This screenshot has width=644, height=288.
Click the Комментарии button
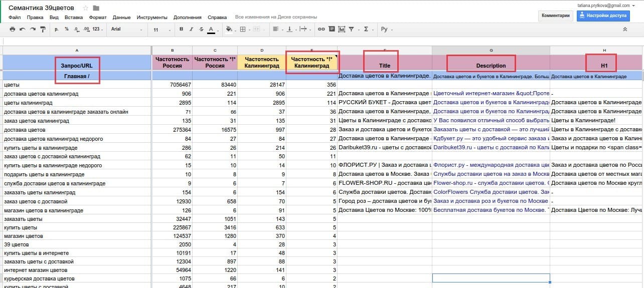[x=555, y=16]
